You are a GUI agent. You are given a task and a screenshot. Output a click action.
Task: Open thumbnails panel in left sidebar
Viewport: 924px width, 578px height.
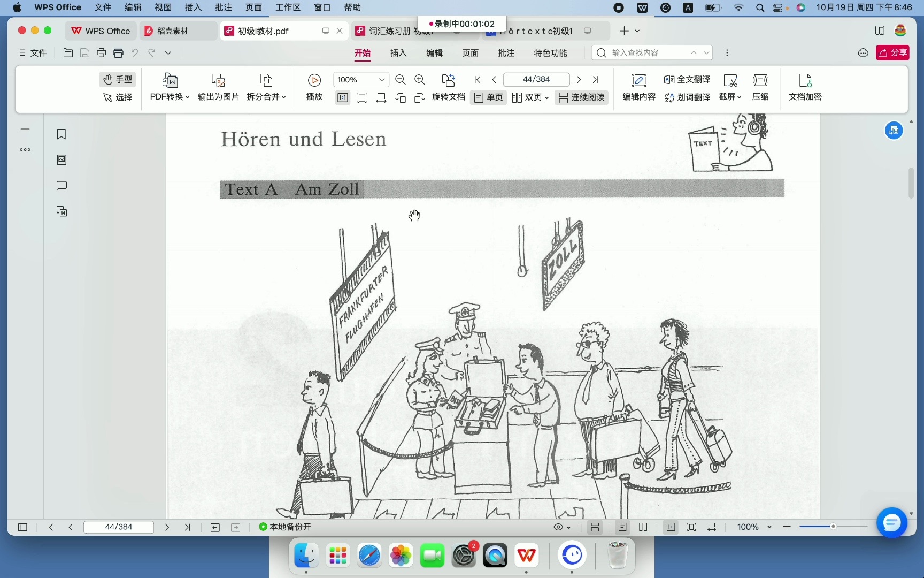pos(61,160)
